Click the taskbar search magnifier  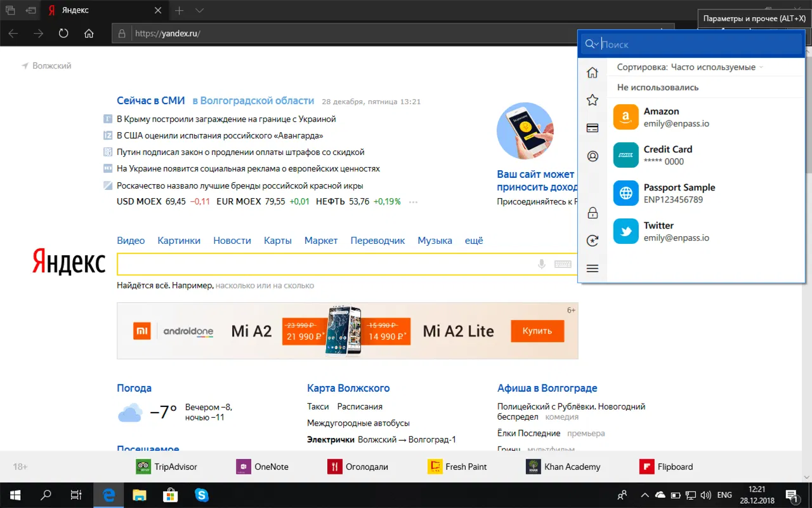coord(46,495)
